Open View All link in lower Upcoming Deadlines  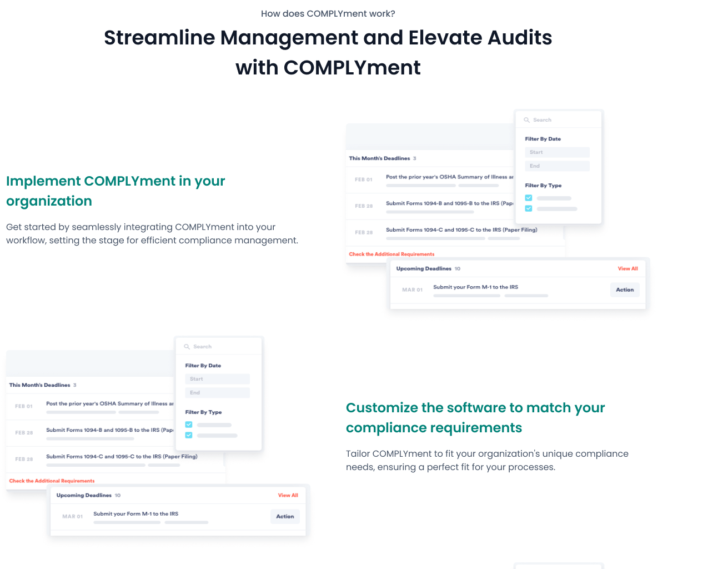coord(288,496)
